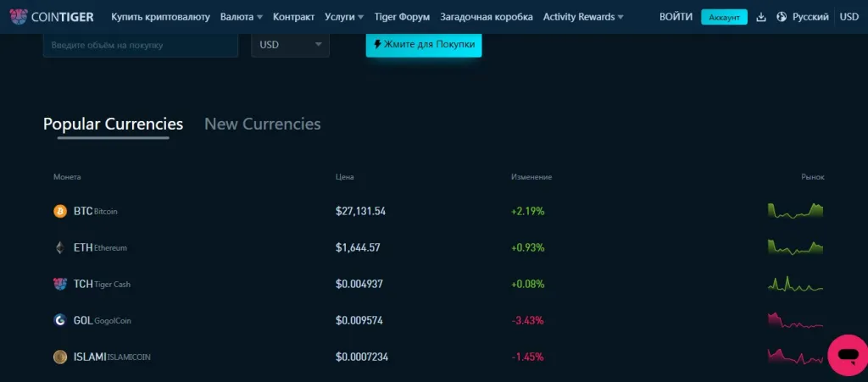Click the GogolCoin coin icon
This screenshot has height=382, width=868.
pyautogui.click(x=60, y=321)
